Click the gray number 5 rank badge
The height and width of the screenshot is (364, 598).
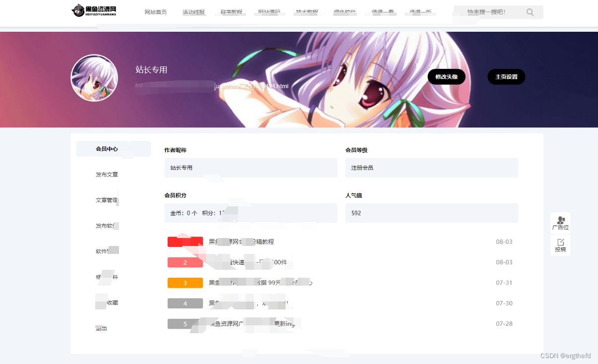(x=185, y=323)
